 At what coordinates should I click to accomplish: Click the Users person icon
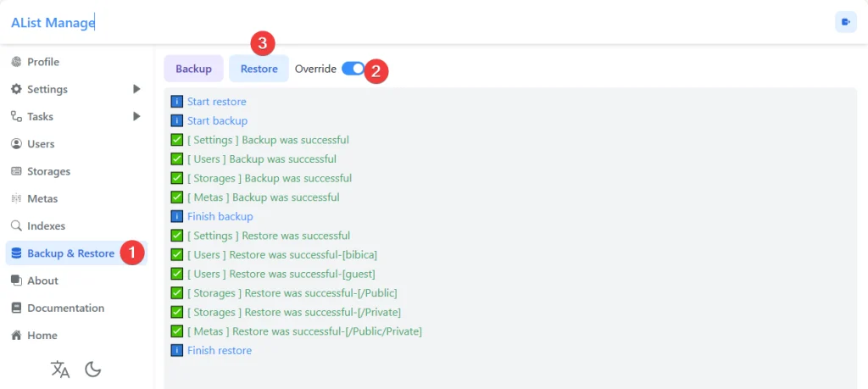tap(16, 144)
